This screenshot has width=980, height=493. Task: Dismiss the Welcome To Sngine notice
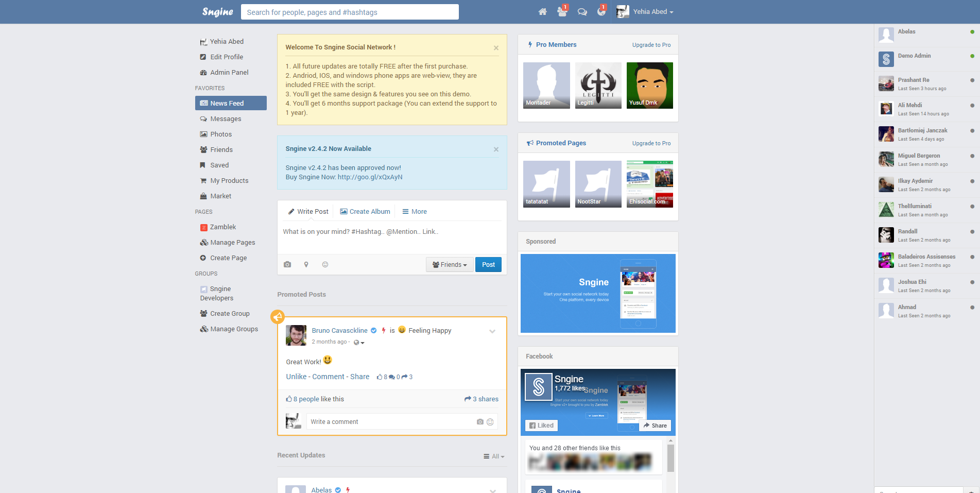tap(496, 48)
